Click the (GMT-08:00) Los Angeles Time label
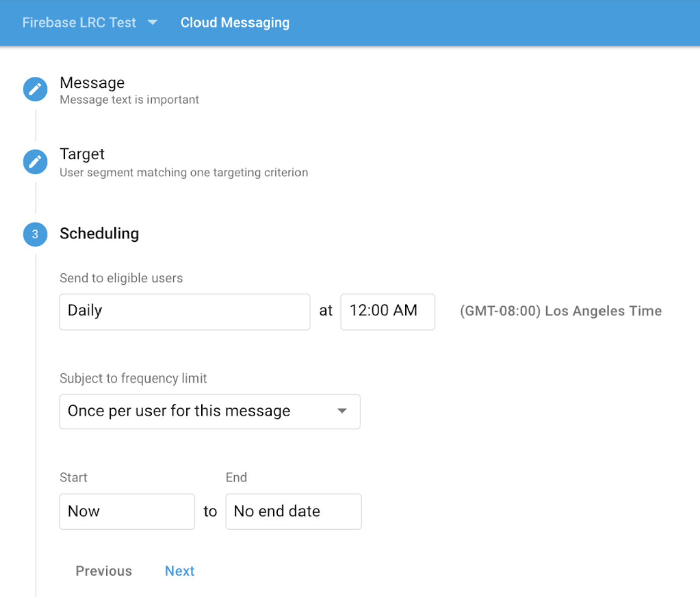 coord(561,311)
